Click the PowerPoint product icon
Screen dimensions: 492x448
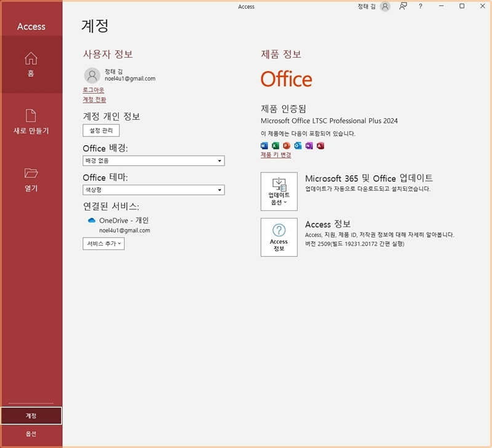[287, 146]
